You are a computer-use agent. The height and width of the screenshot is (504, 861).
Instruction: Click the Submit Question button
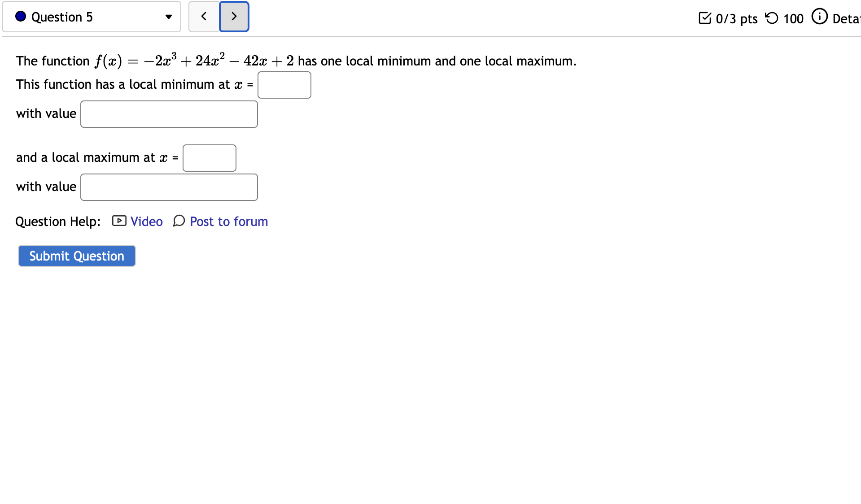(x=76, y=256)
